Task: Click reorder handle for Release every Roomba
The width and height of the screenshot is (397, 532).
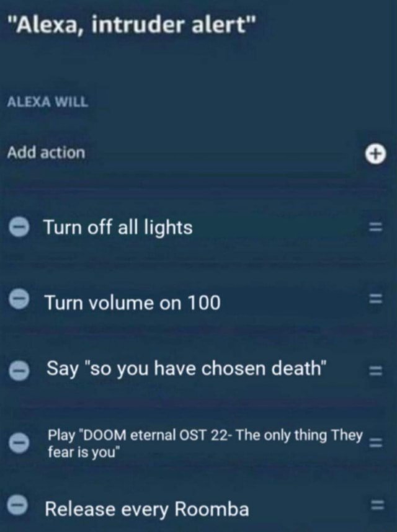Action: point(377,505)
